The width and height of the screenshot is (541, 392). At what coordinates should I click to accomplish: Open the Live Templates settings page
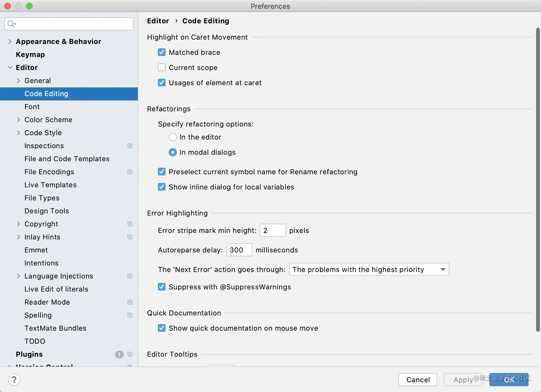coord(50,185)
